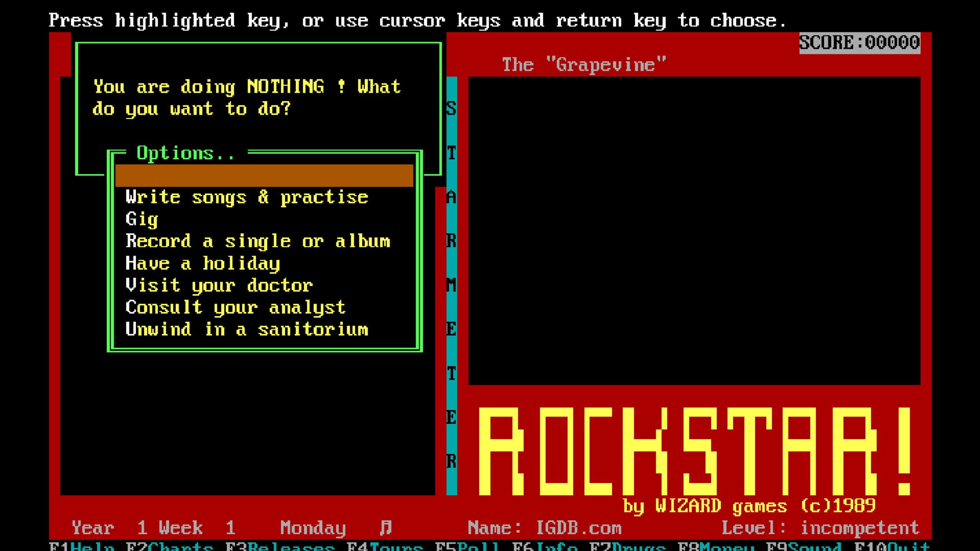
Task: Open the F2 Charts screen
Action: click(170, 546)
